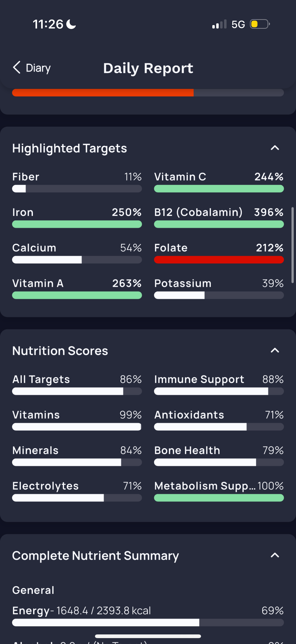This screenshot has height=644, width=296.
Task: Select the Metabolism Support score
Action: pos(219,491)
